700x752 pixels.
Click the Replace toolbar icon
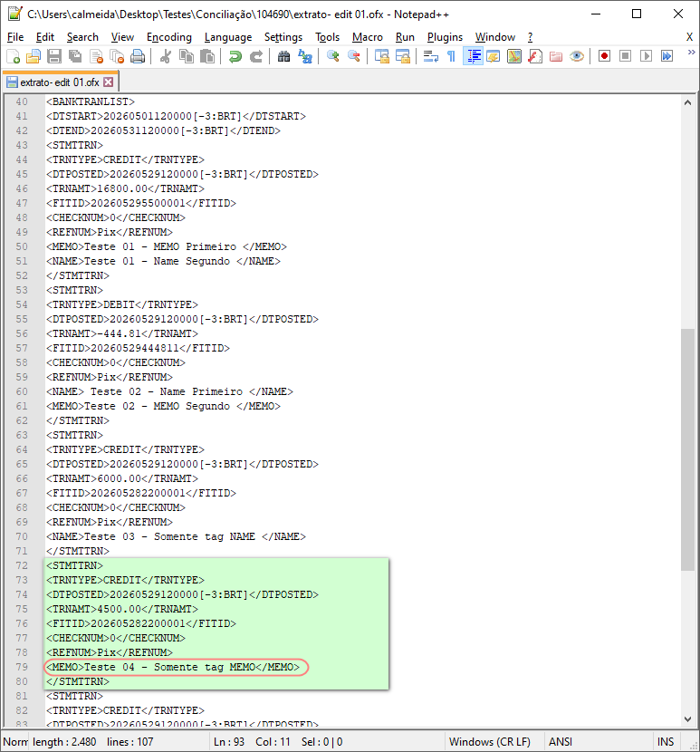point(305,56)
